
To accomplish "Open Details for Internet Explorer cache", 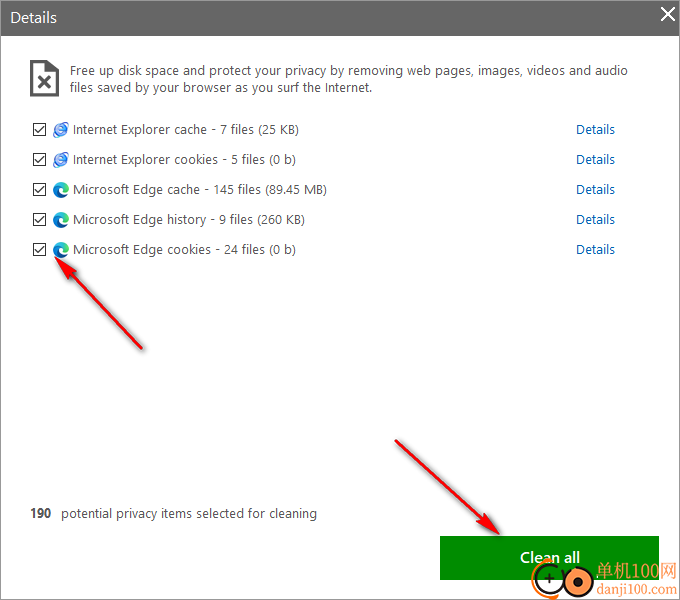I will point(595,130).
